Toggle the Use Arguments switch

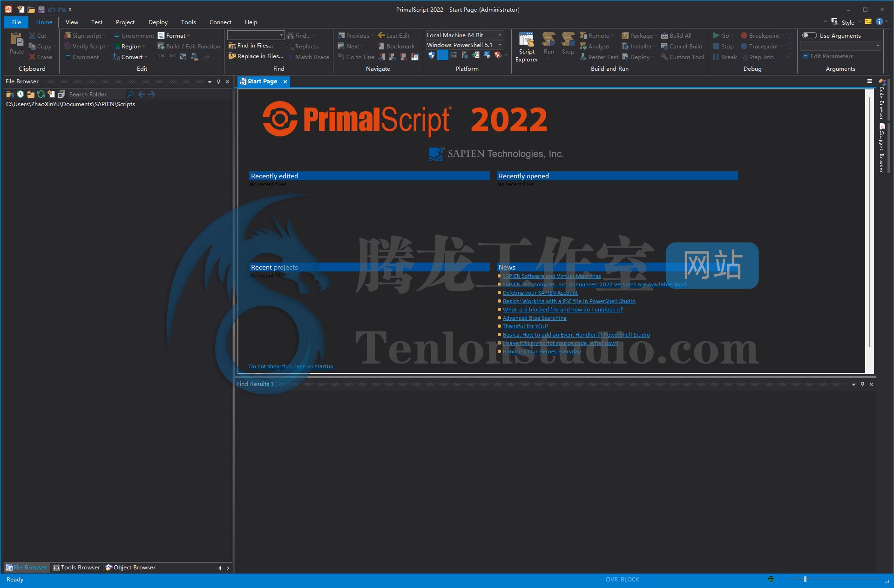pos(809,35)
